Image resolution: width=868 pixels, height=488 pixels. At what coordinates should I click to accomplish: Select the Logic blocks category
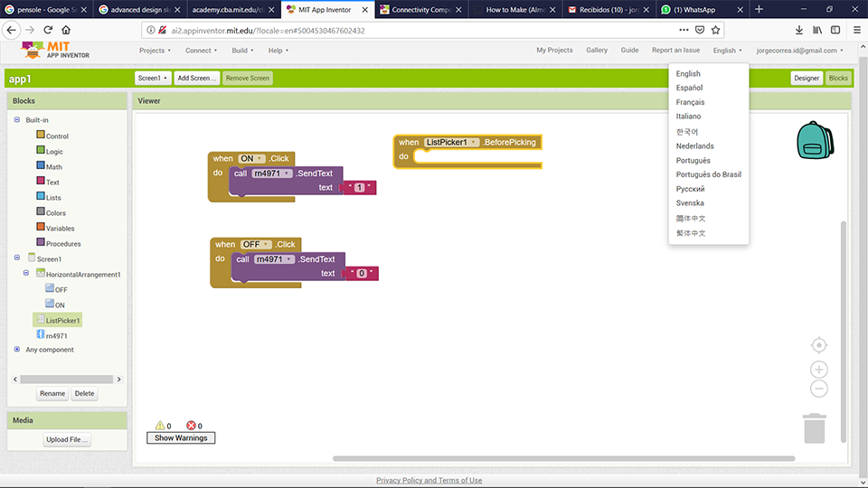49,151
